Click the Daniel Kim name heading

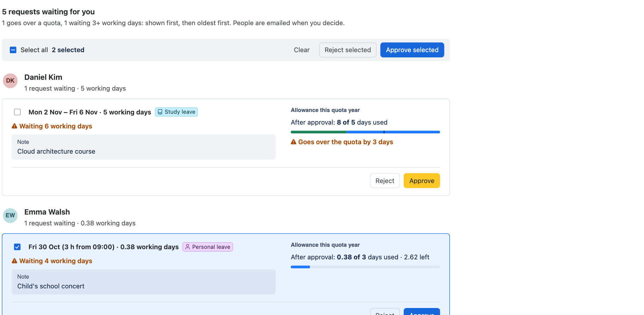coord(43,77)
